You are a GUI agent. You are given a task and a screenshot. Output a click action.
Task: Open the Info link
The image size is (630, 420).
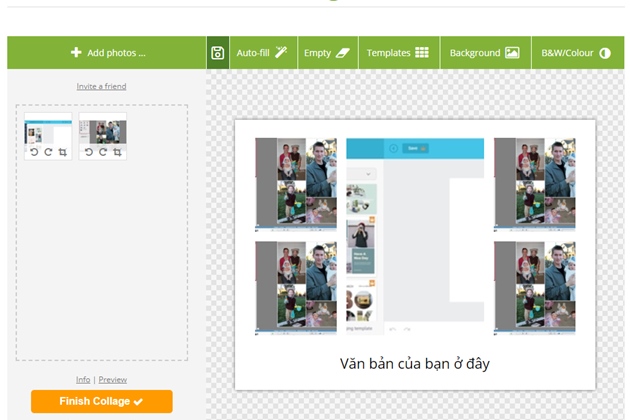click(x=83, y=379)
